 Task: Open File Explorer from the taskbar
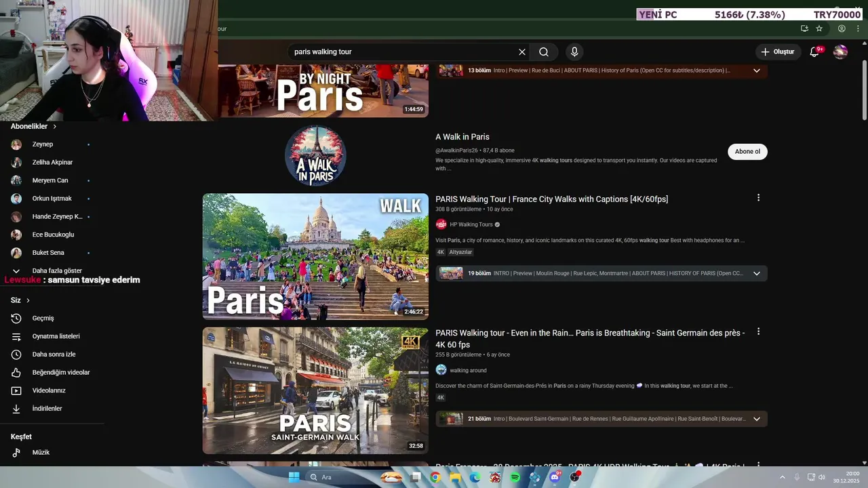[x=455, y=477]
